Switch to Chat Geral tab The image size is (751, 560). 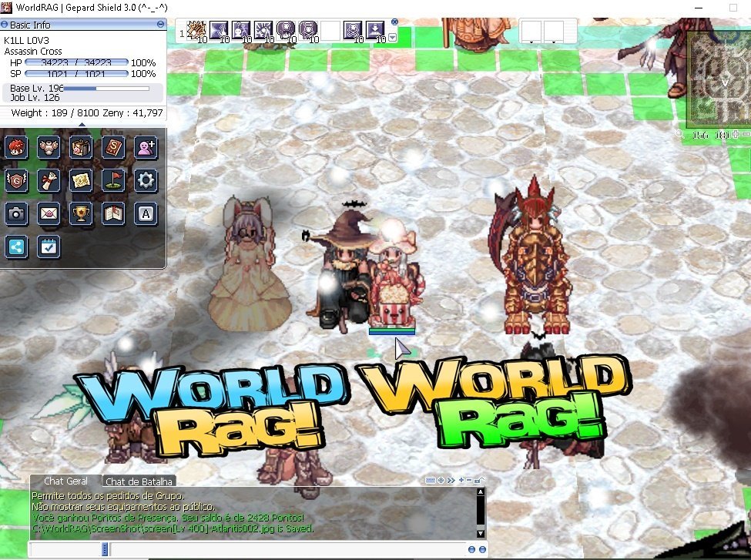click(x=65, y=481)
